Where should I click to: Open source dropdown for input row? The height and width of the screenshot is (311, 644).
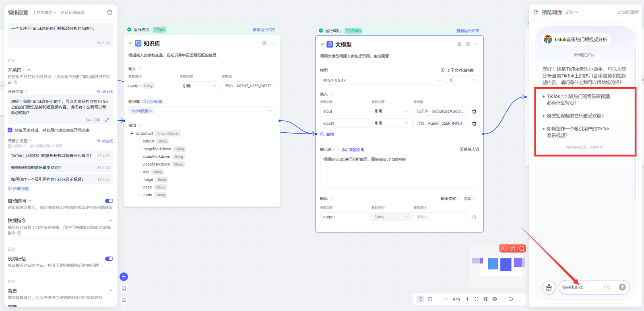click(391, 111)
